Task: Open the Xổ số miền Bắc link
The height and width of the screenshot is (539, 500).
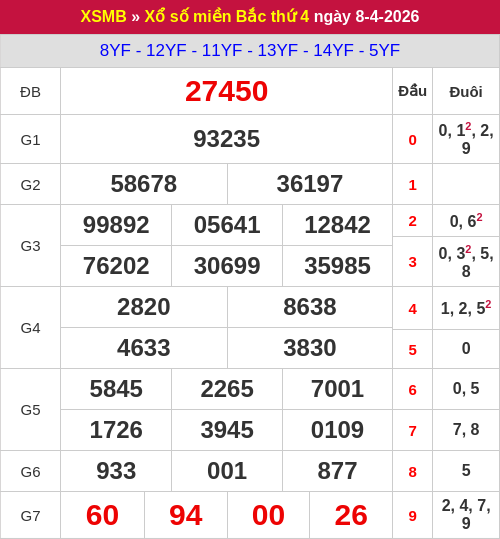Action: pyautogui.click(x=206, y=16)
